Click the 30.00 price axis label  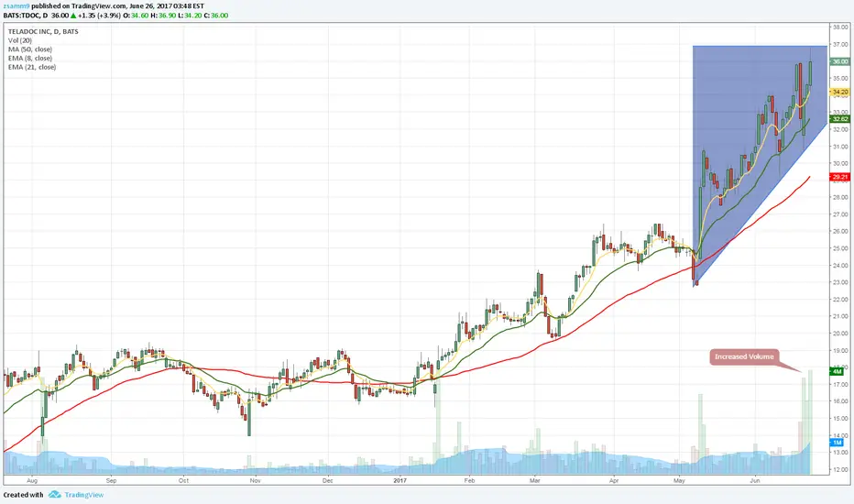click(x=840, y=163)
